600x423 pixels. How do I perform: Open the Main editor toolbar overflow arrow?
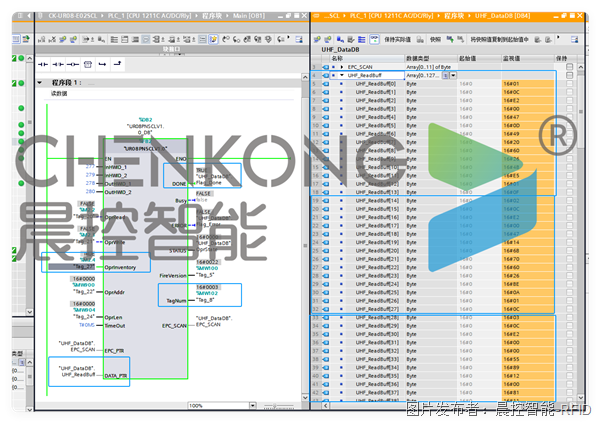[289, 38]
